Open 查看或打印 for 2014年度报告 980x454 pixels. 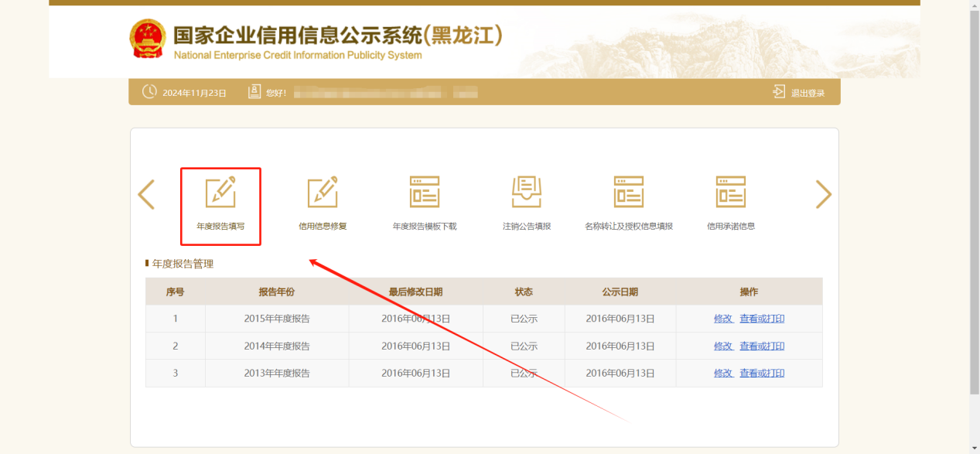(762, 346)
